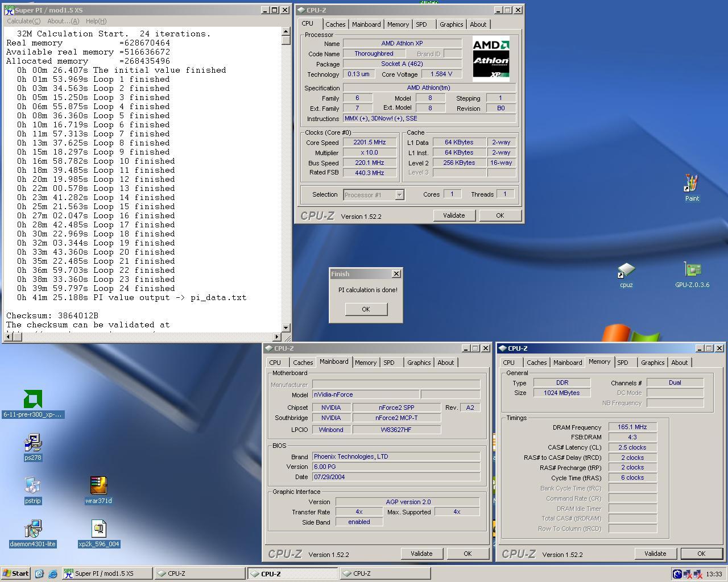This screenshot has width=728, height=582.
Task: Click the BIOS Version 6.00 PG field
Action: pyautogui.click(x=396, y=467)
